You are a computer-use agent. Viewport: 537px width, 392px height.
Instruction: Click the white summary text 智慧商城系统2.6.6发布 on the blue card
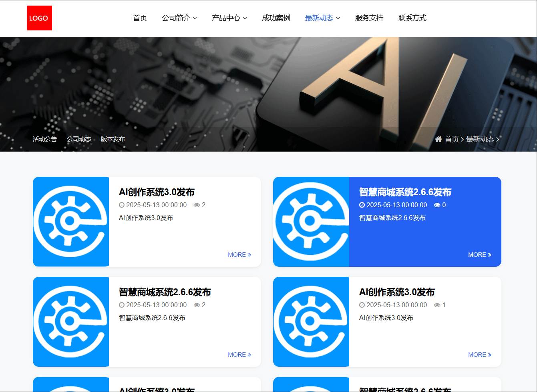point(392,218)
